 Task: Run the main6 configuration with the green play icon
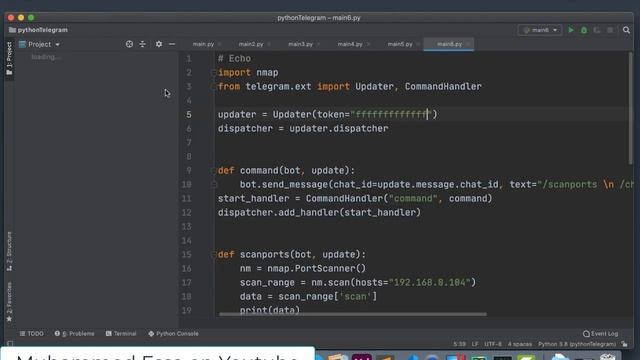pos(571,30)
